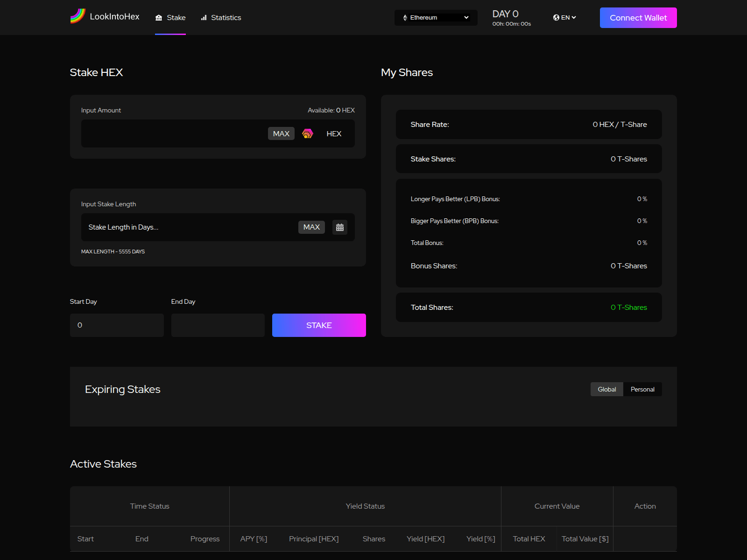
Task: Switch to the Stake tab
Action: click(x=170, y=18)
